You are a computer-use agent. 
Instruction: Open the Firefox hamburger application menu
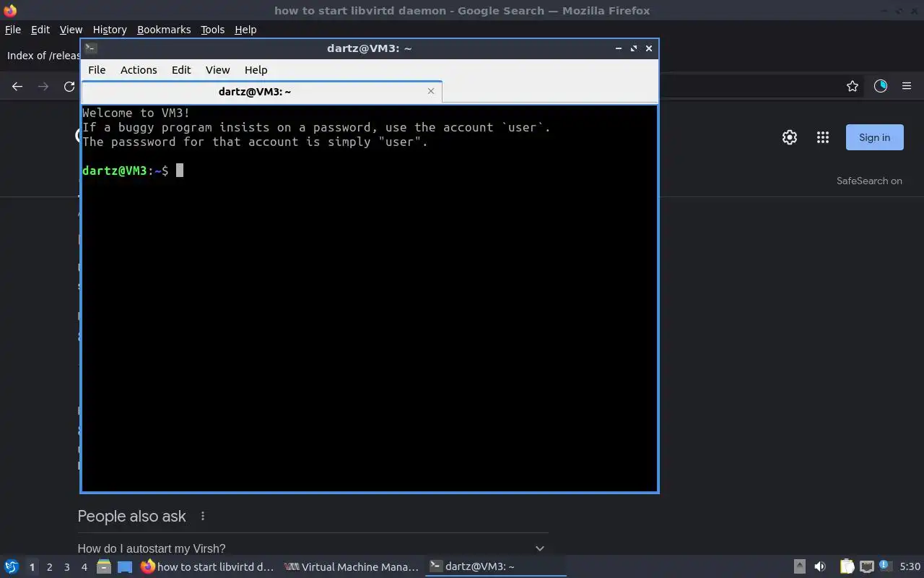(907, 86)
